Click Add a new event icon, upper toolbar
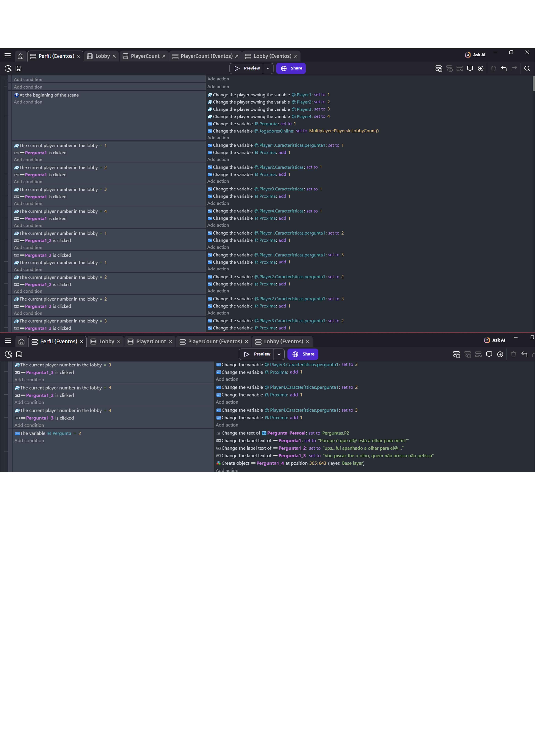 (438, 68)
